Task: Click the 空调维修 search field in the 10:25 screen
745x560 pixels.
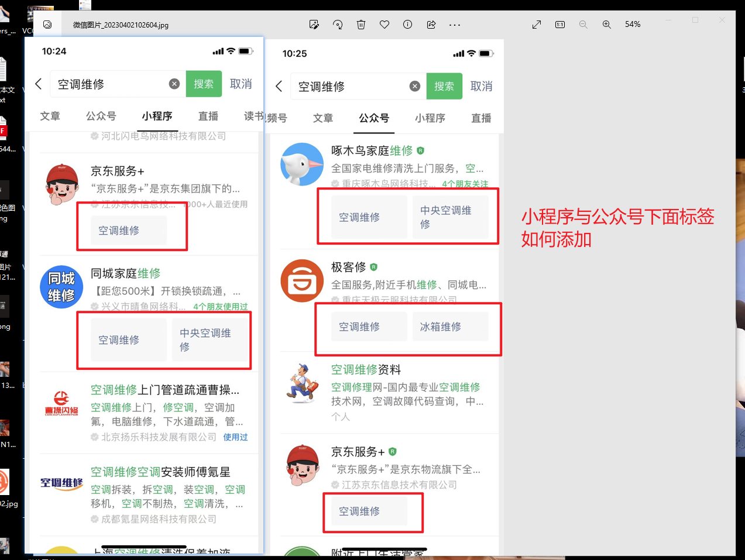Action: (x=358, y=86)
